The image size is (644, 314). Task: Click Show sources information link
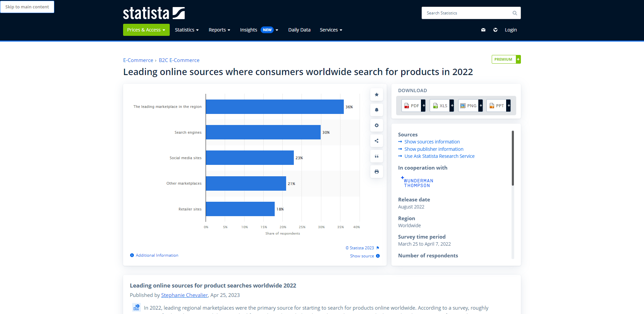click(432, 142)
